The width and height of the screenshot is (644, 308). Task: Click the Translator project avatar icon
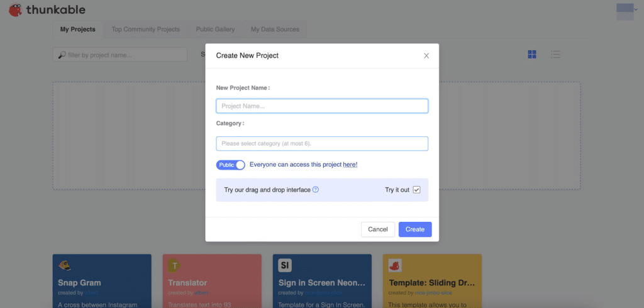tap(175, 265)
